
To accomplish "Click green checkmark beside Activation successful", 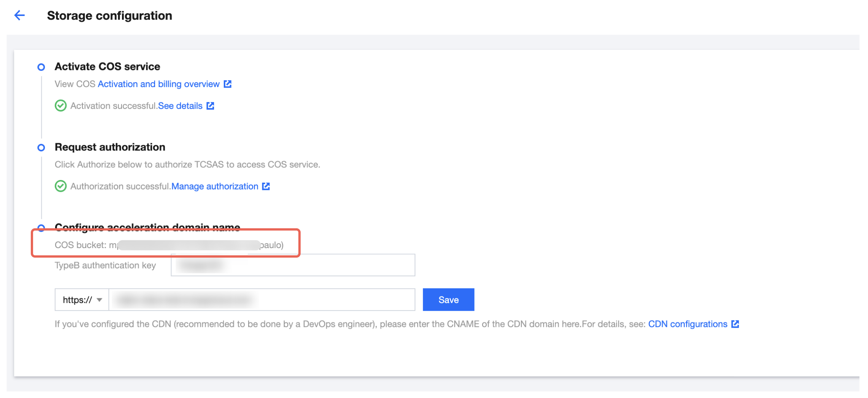I will [60, 106].
